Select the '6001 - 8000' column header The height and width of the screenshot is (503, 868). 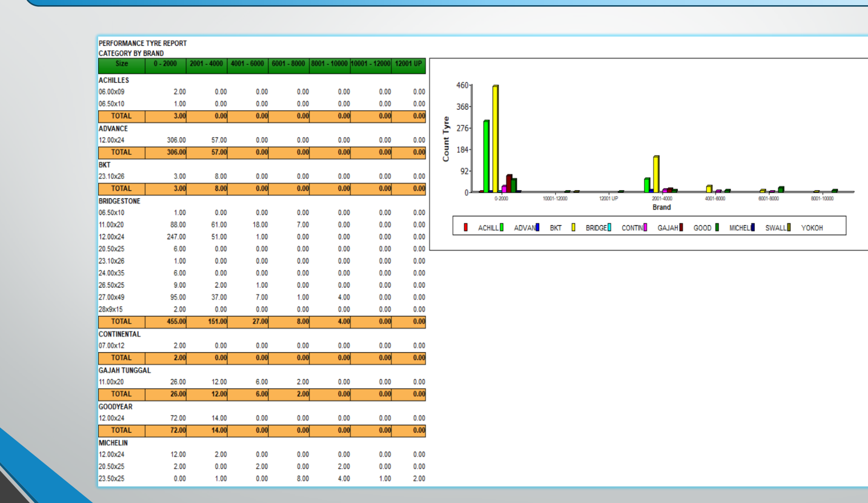pyautogui.click(x=289, y=65)
